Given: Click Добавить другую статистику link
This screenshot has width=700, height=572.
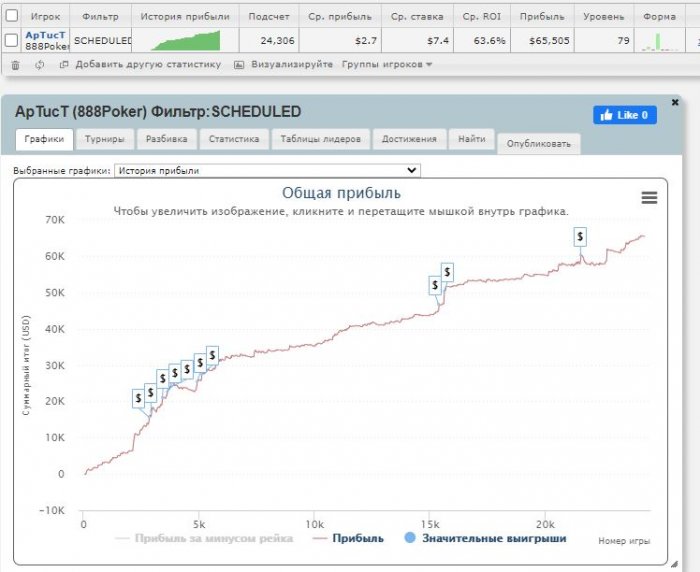Looking at the screenshot, I should pyautogui.click(x=148, y=64).
